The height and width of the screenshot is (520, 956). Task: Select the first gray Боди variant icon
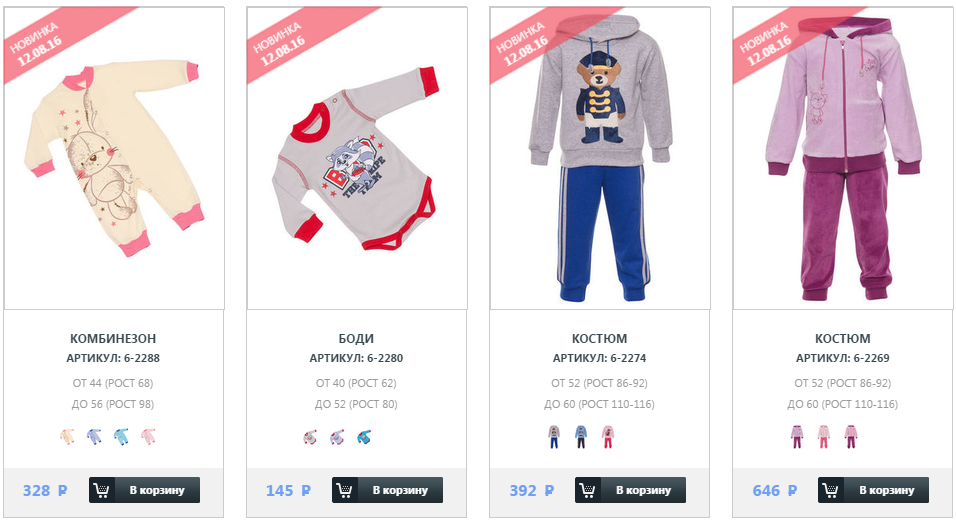[310, 437]
